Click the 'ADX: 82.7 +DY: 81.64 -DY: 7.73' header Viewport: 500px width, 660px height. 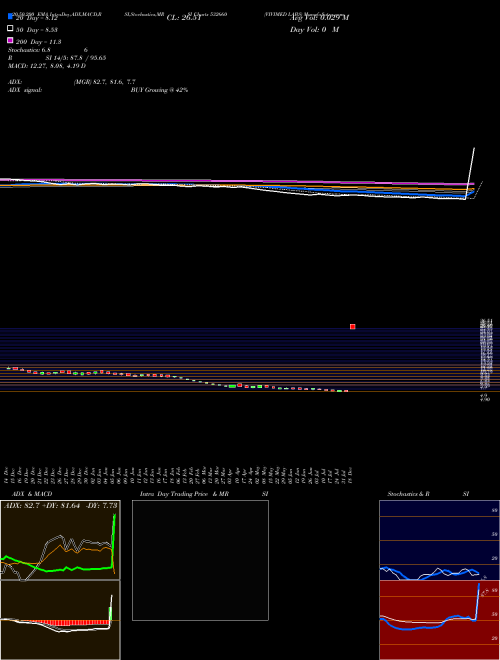pos(61,506)
